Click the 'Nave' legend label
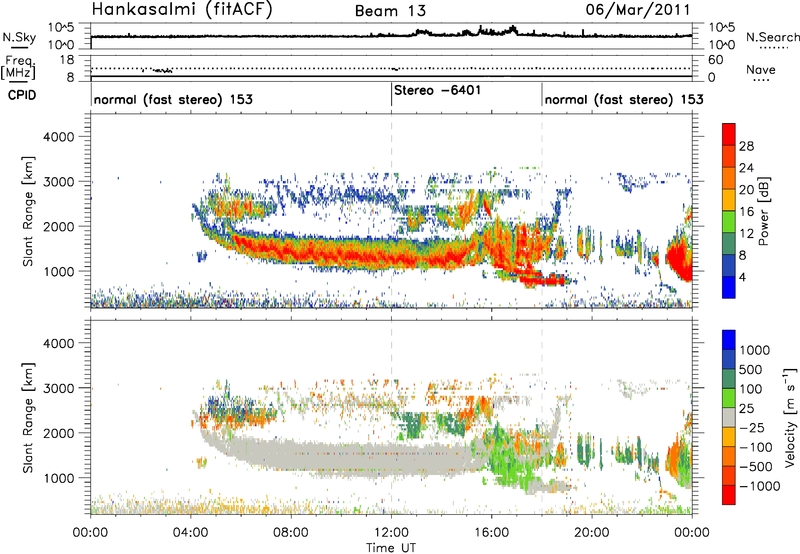800x554 pixels. 761,69
